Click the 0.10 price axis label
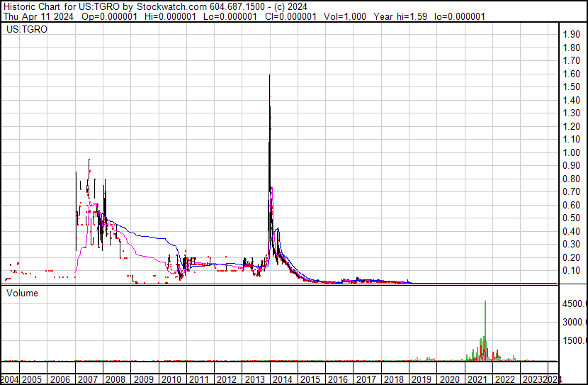This screenshot has width=588, height=385. click(572, 271)
